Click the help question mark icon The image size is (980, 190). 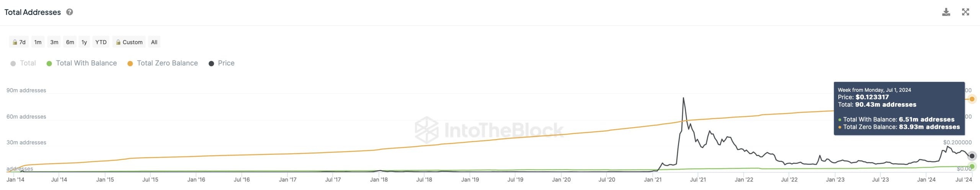click(69, 12)
